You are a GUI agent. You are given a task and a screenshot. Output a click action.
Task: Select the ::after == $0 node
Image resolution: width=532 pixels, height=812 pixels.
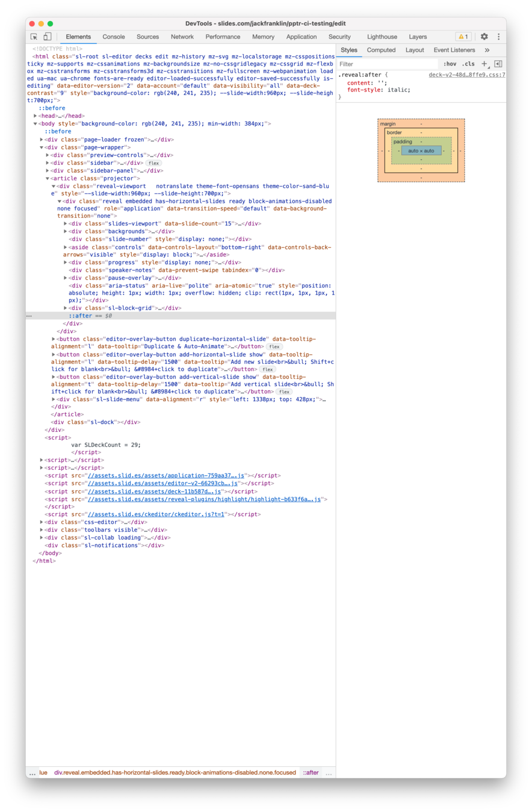point(90,315)
